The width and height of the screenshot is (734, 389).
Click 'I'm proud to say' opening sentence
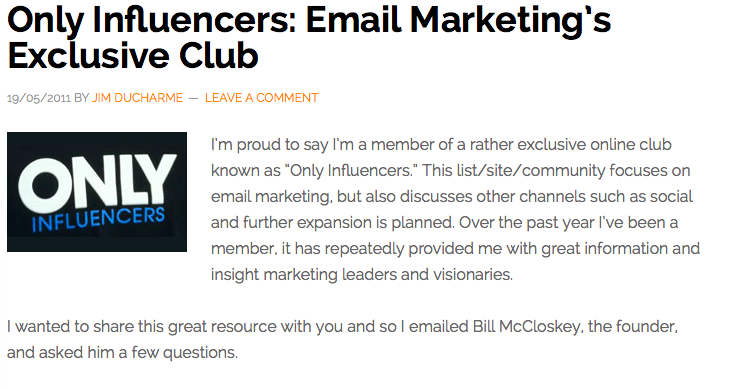(x=270, y=145)
